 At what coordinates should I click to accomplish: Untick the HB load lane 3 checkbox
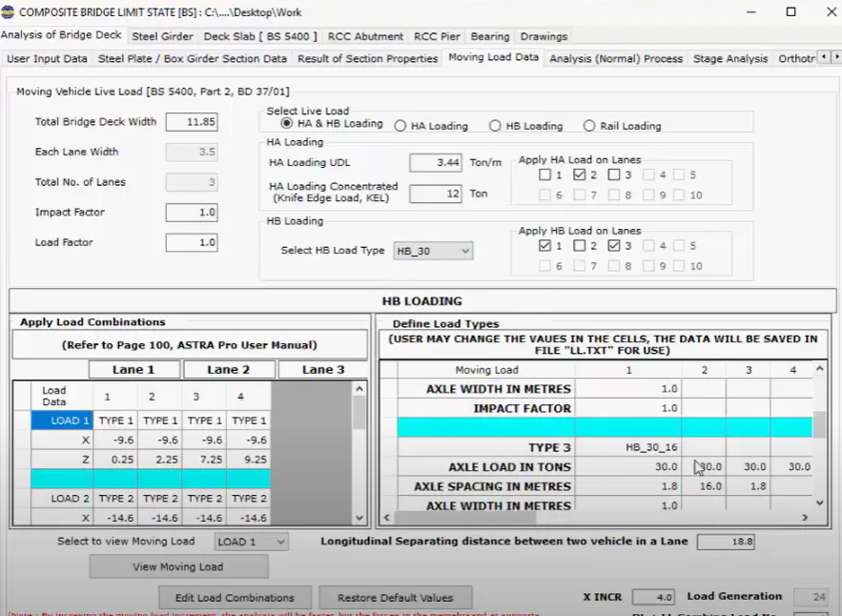pos(614,245)
